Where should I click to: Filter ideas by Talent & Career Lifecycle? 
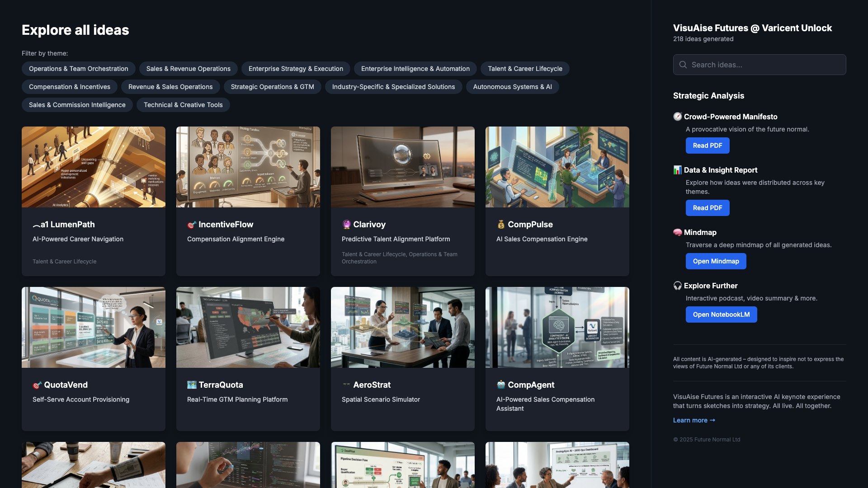pos(525,69)
